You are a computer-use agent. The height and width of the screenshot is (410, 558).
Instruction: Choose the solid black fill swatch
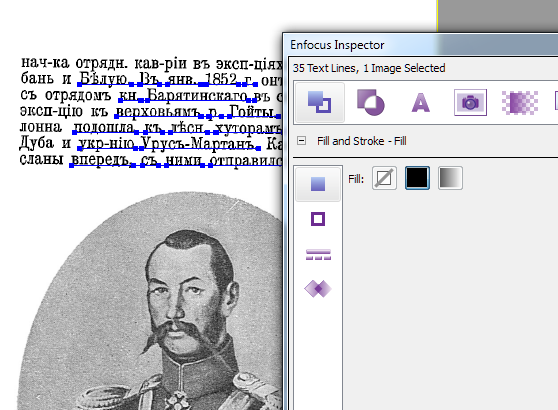pyautogui.click(x=417, y=178)
